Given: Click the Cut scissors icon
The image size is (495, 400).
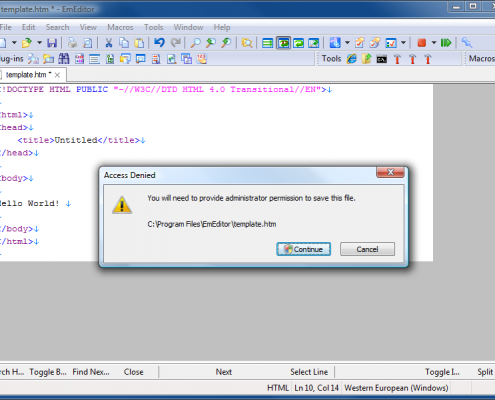Looking at the screenshot, I should 109,43.
